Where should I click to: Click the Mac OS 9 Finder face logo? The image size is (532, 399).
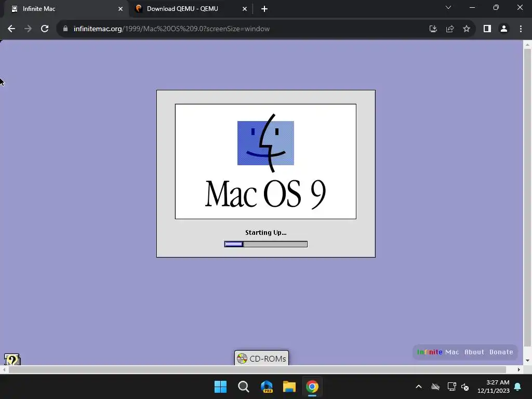point(265,143)
